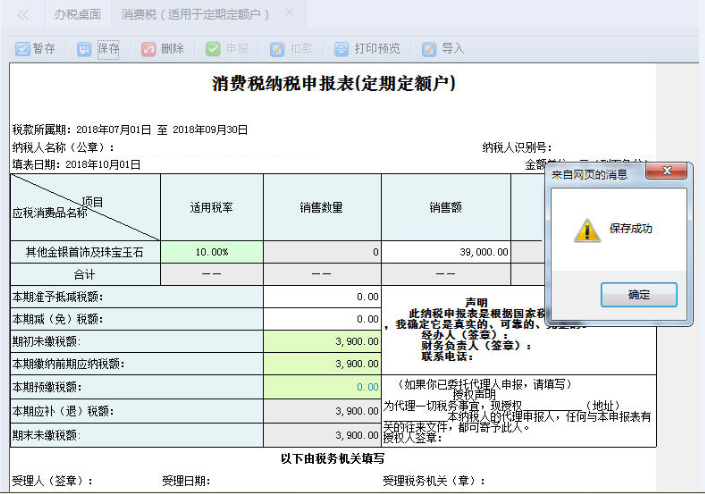The width and height of the screenshot is (705, 494).
Task: Click the 期初未缴税额 value 3,900.00
Action: (x=322, y=341)
